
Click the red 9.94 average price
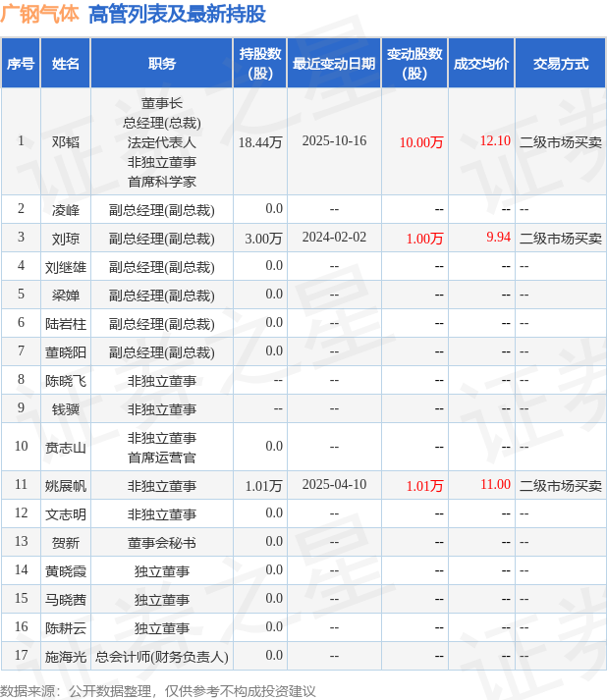498,237
